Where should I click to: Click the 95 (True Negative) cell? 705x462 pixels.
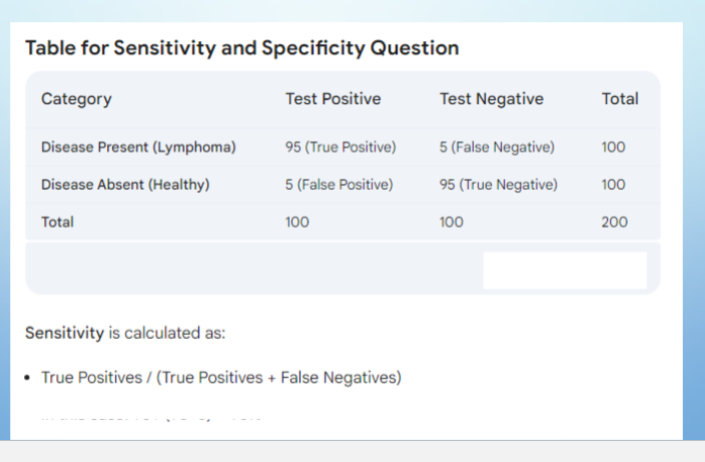pyautogui.click(x=498, y=185)
